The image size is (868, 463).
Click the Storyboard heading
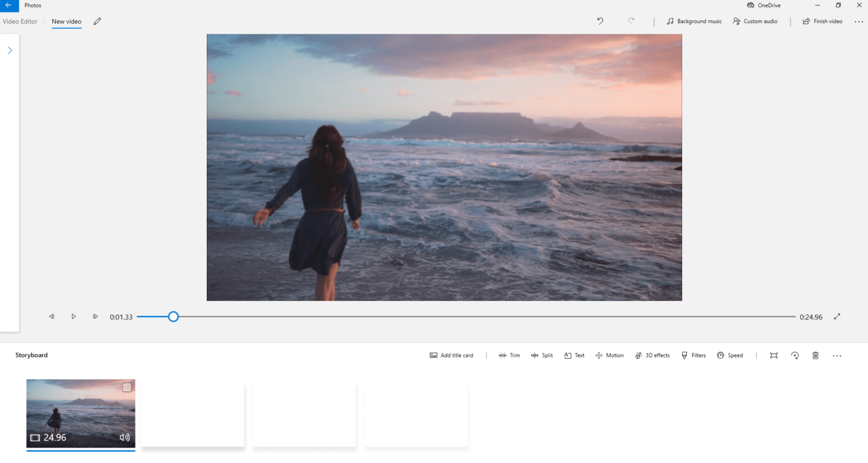pos(32,355)
